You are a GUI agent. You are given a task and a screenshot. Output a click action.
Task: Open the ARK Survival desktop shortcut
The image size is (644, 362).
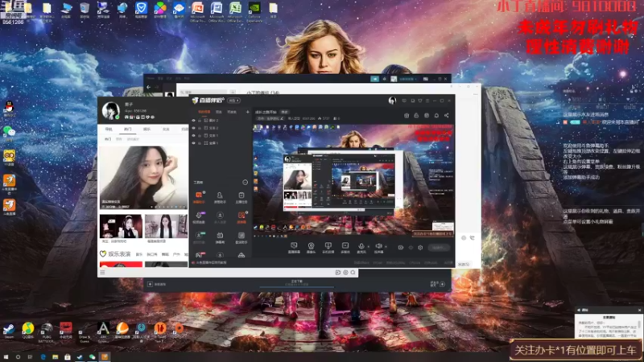[103, 331]
